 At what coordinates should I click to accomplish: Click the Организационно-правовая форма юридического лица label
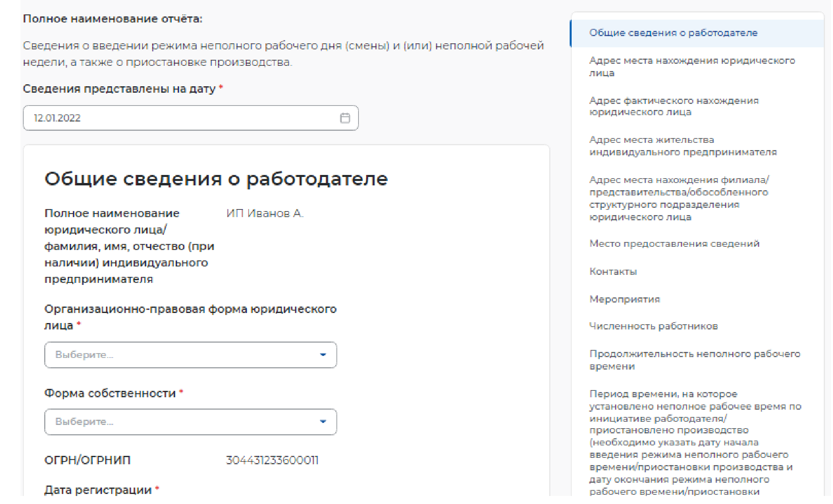[190, 317]
